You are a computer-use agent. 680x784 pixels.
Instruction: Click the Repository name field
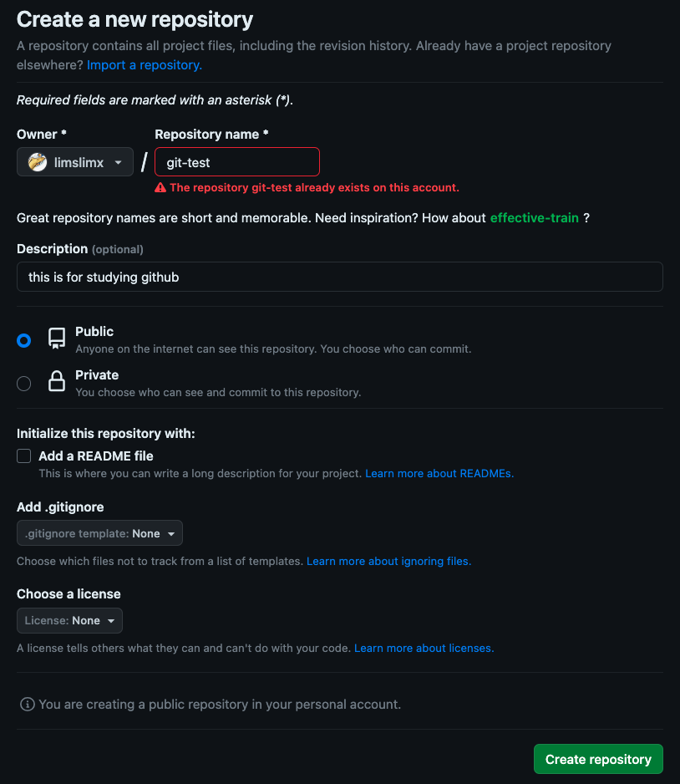click(x=236, y=161)
